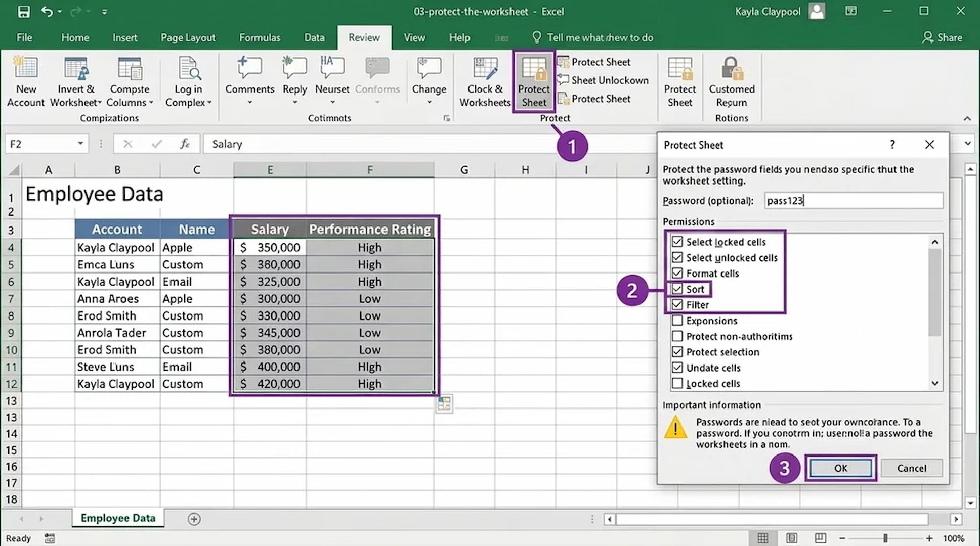
Task: Click Protect Sheet icon next to Customed Repurn
Action: 679,68
